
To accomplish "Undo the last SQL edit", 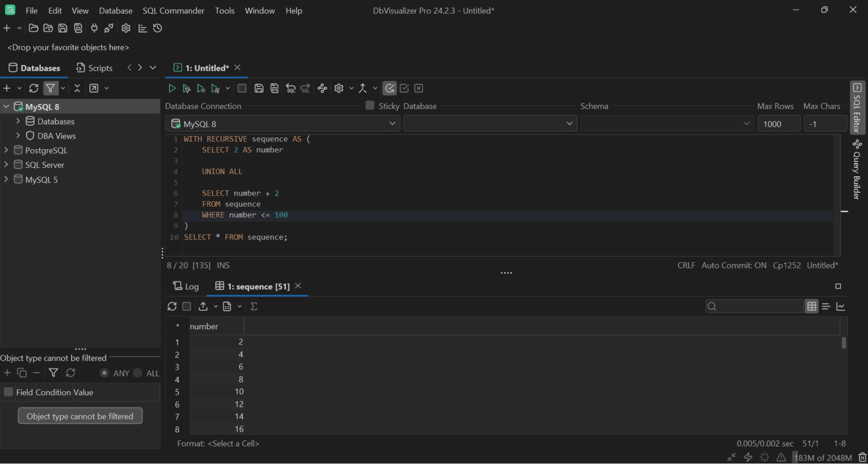I will 290,88.
